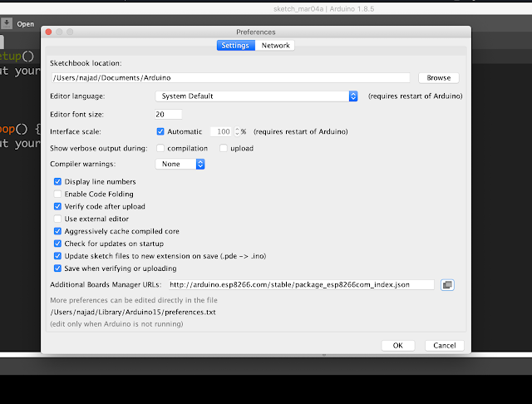This screenshot has height=404, width=532.
Task: Click the Save sketch arrow icon in toolbar
Action: tap(7, 24)
